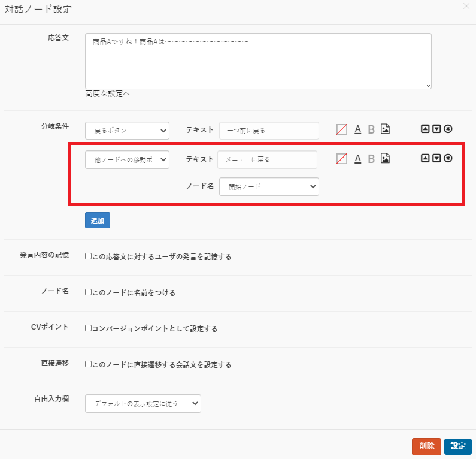Toggle bold B icon in メニューに戻る row
This screenshot has width=476, height=459.
pyautogui.click(x=371, y=159)
